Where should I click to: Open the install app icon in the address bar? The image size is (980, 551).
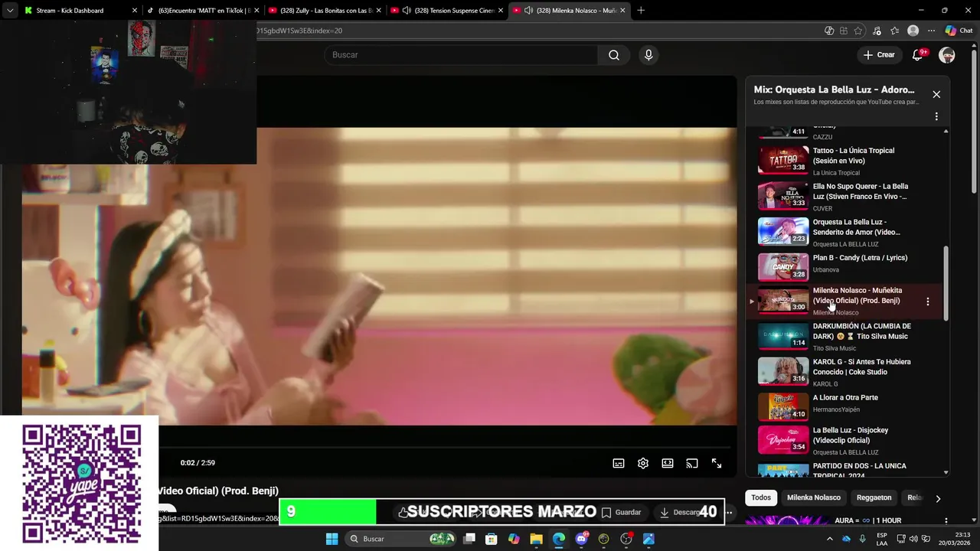(x=844, y=31)
